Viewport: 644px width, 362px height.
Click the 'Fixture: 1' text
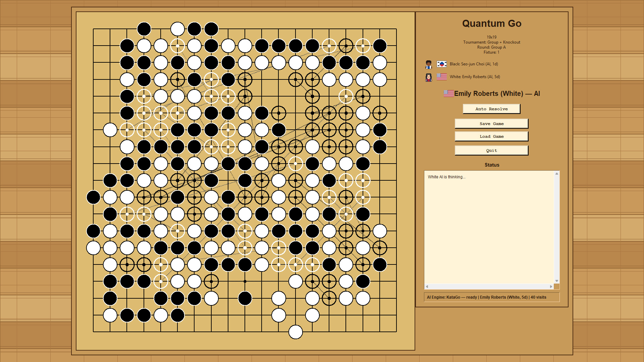click(491, 52)
